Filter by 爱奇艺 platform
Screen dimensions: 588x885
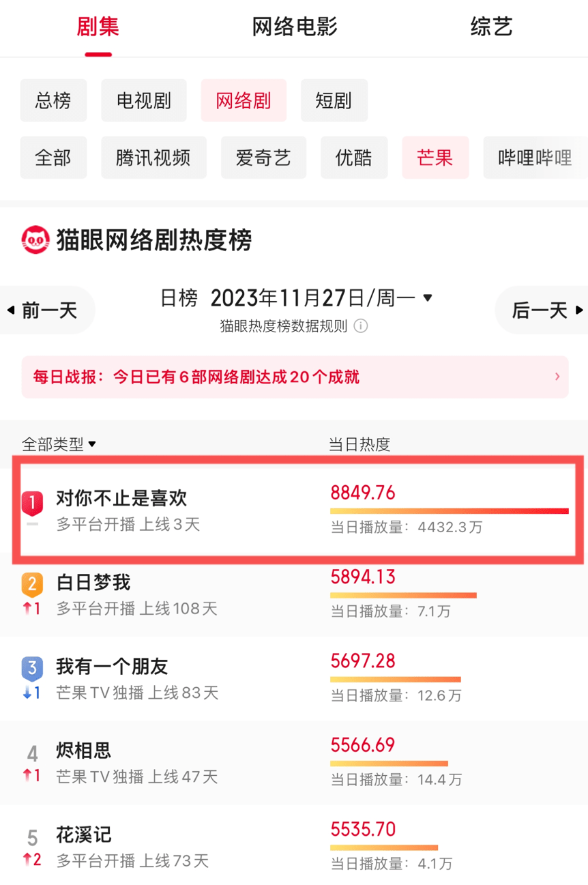pyautogui.click(x=263, y=158)
